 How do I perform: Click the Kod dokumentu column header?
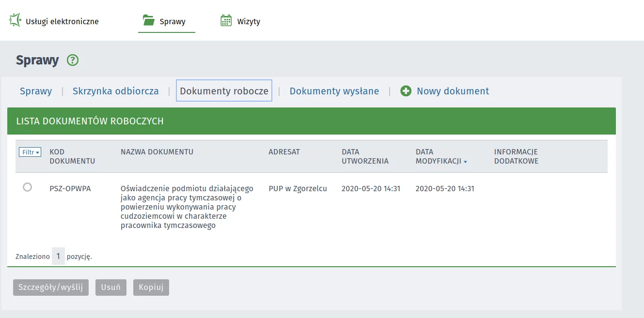[x=72, y=156]
